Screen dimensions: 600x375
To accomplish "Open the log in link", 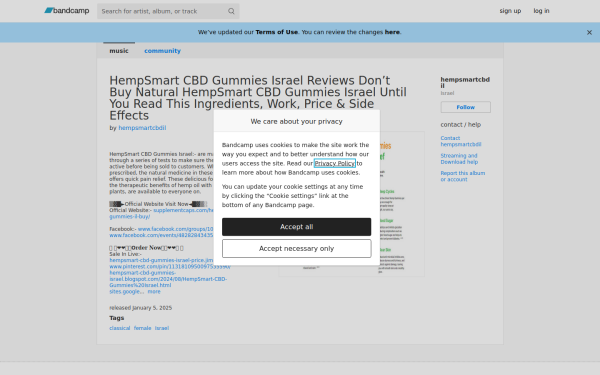I will pyautogui.click(x=541, y=11).
